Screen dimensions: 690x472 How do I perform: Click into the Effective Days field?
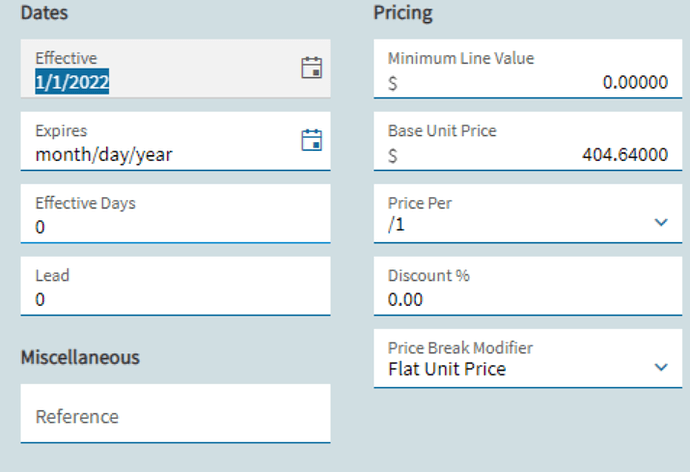(175, 213)
